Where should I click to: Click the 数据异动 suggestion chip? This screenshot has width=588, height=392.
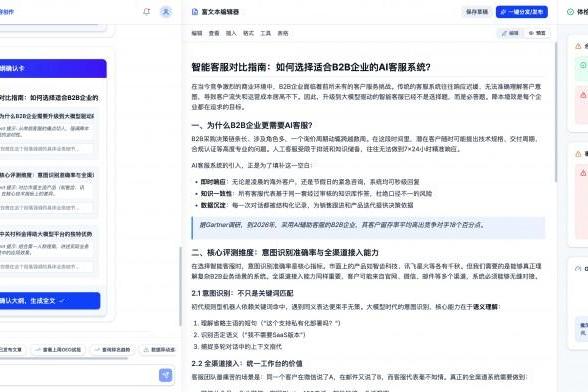click(158, 350)
